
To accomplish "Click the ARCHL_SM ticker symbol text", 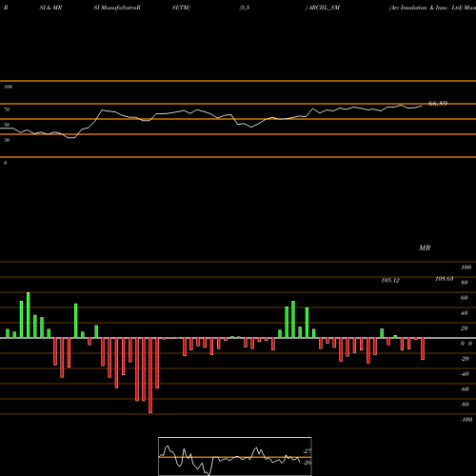I will (x=324, y=8).
